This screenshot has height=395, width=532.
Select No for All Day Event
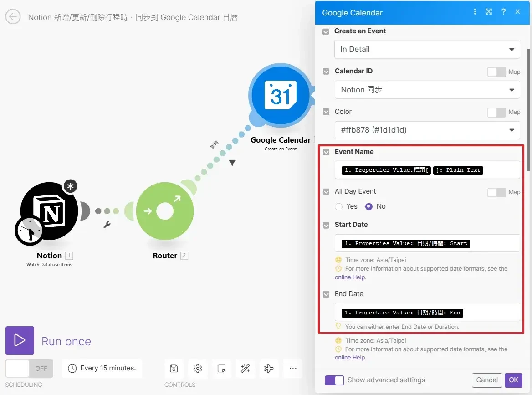369,207
